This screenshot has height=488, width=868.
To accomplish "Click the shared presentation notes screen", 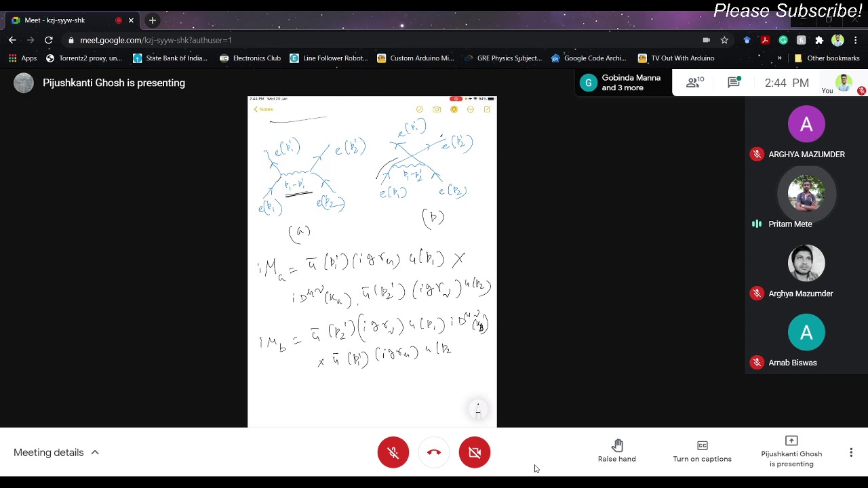I will click(x=372, y=262).
